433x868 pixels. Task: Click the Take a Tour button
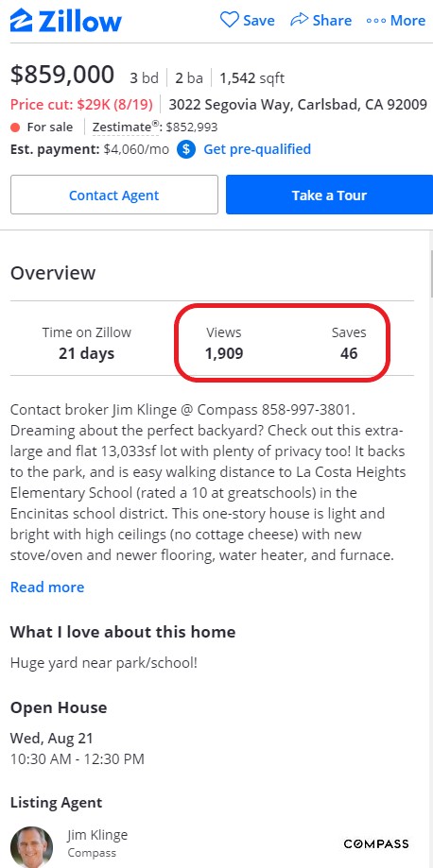329,195
